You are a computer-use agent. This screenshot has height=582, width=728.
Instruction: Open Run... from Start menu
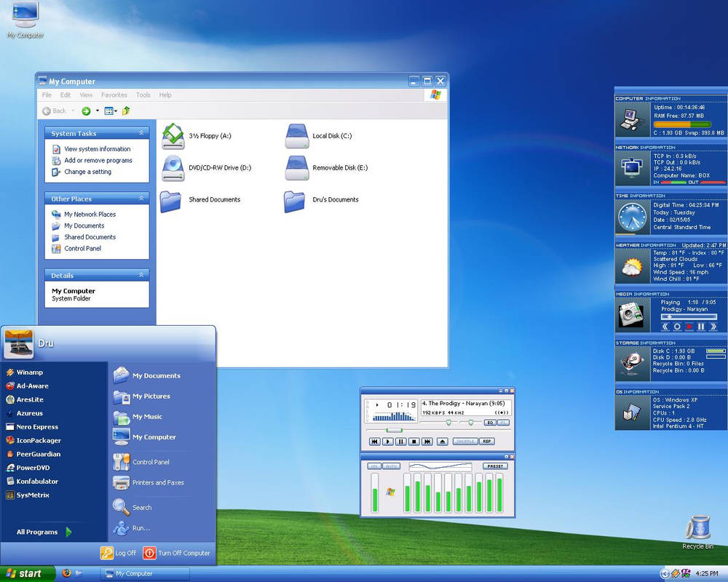point(131,528)
